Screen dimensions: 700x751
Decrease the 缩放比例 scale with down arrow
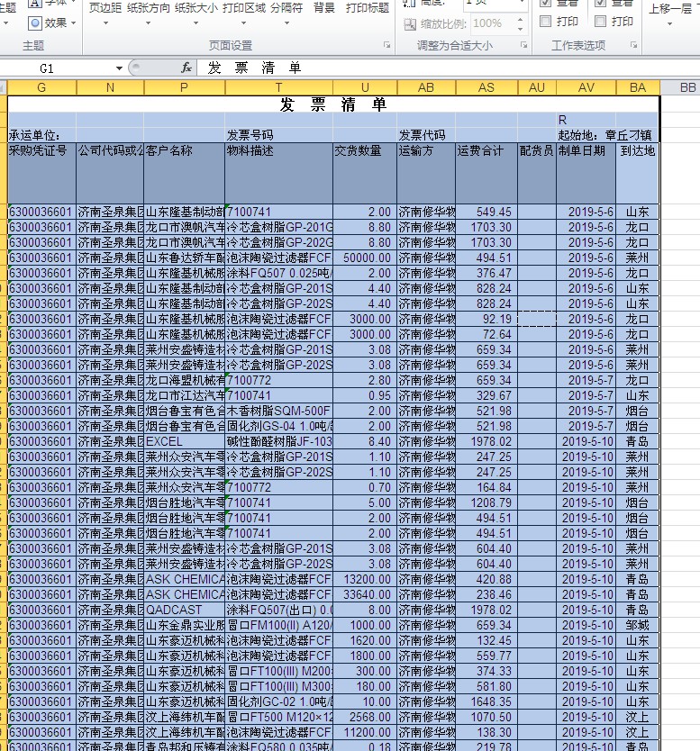coord(521,28)
